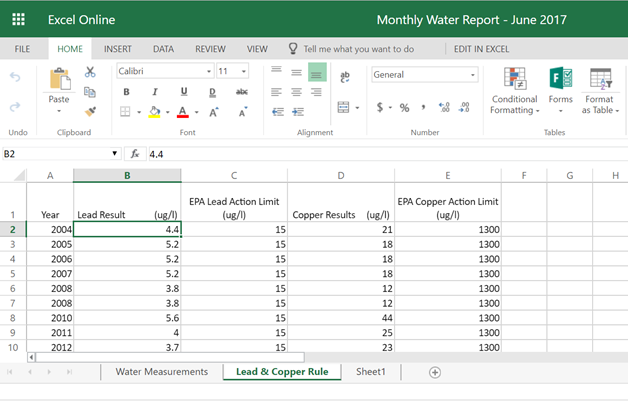Click the Format Painter brush icon

point(90,112)
